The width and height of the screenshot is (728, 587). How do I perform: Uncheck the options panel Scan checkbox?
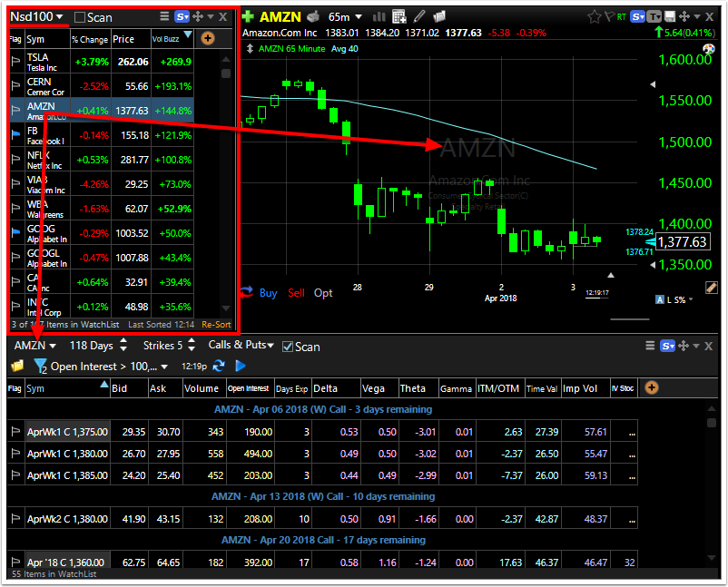click(x=288, y=347)
